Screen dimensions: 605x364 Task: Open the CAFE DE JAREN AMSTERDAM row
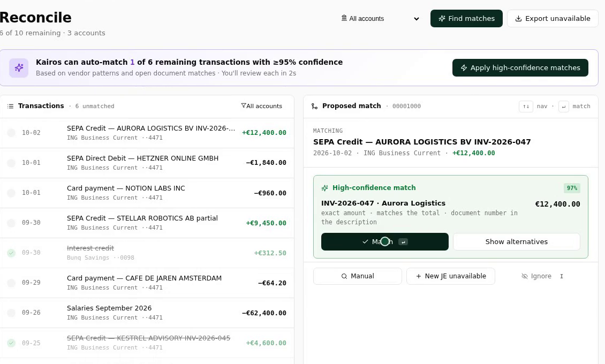[x=147, y=283]
